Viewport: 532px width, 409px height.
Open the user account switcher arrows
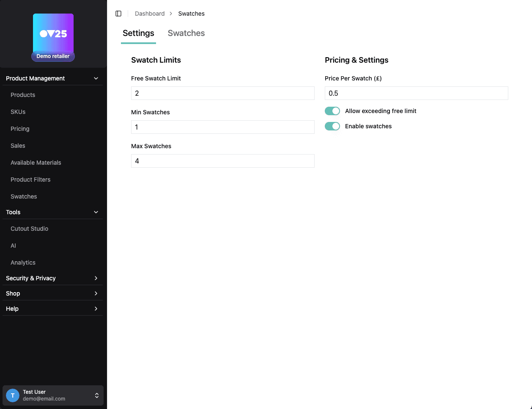pos(97,395)
